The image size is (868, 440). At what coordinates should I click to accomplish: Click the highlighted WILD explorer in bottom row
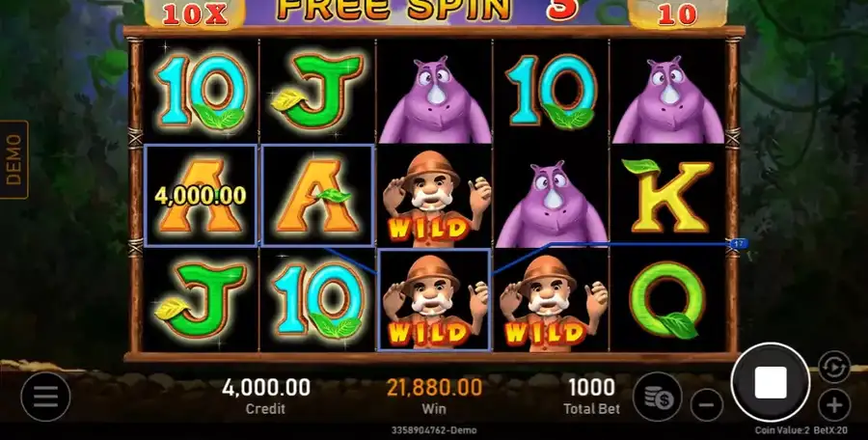pos(433,300)
